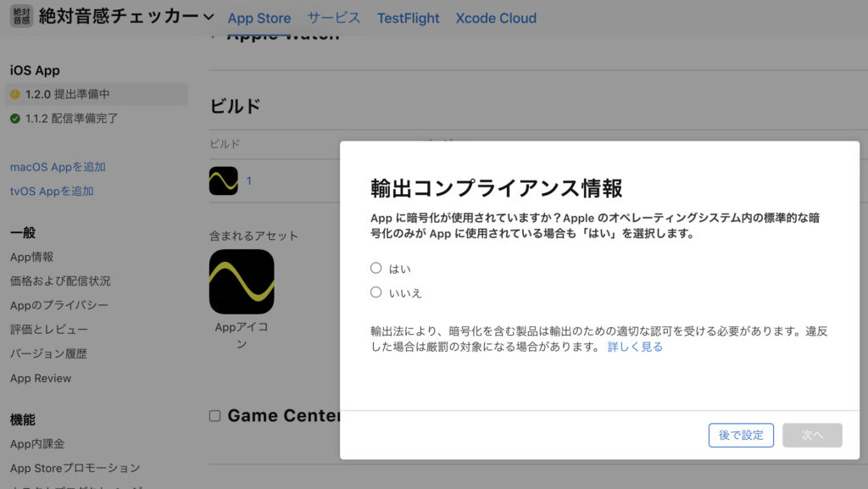The width and height of the screenshot is (868, 489).
Task: Switch to the App Store tab
Action: (259, 19)
